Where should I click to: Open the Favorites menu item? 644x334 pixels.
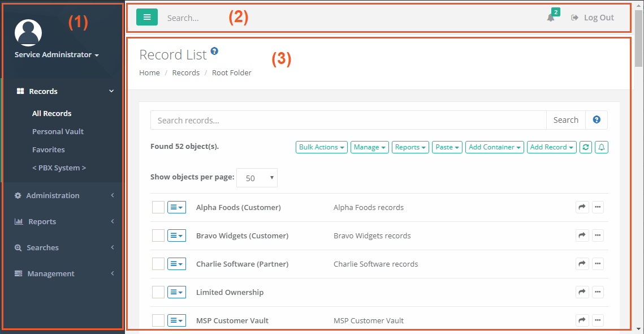[x=49, y=149]
